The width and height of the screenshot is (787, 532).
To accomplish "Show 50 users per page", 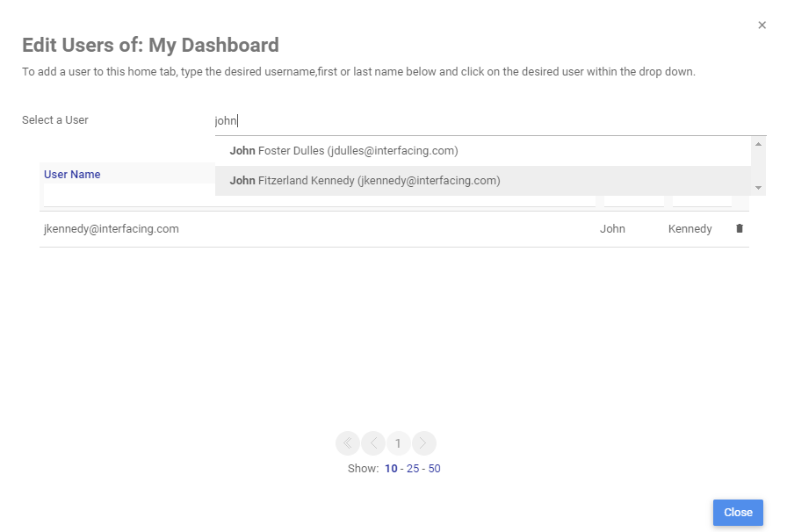I will coord(435,469).
